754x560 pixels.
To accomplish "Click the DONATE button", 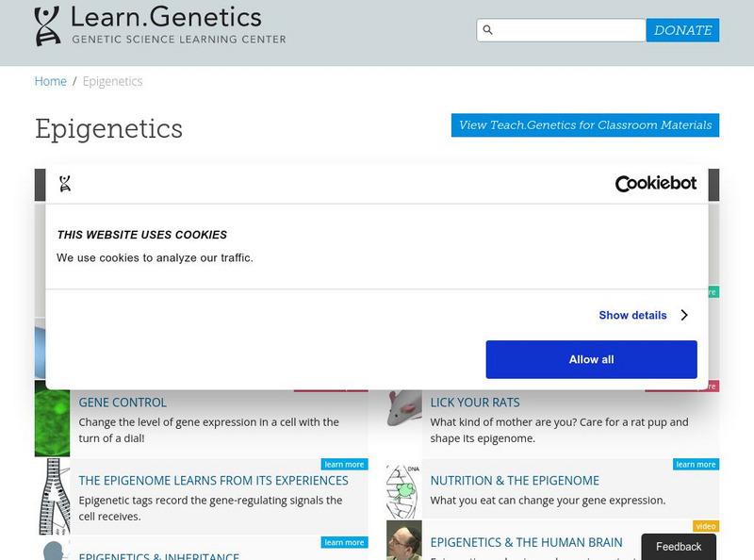I will [682, 30].
